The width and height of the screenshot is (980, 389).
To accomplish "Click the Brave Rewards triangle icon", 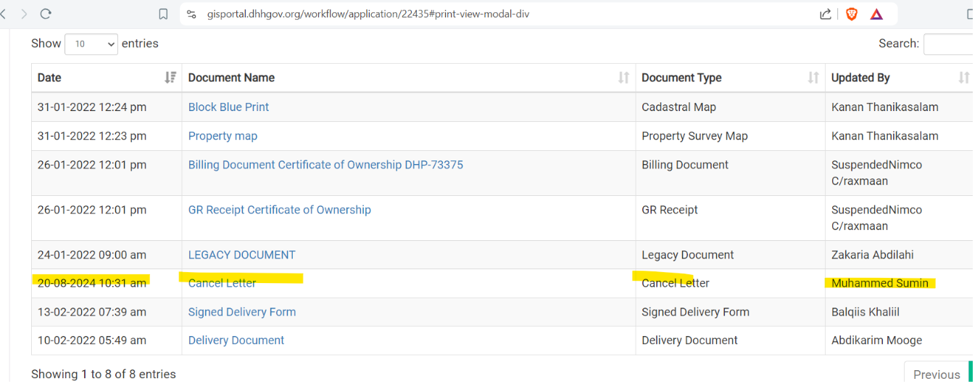I will 876,14.
